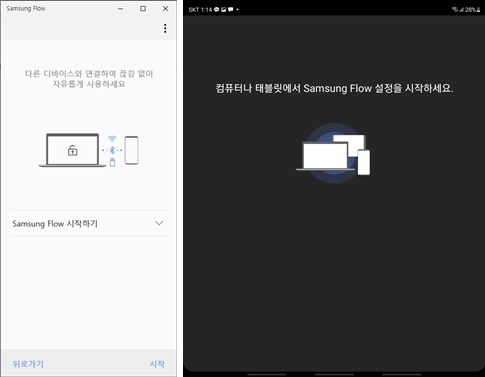Click the 뒤로가기 back button
This screenshot has width=485, height=377.
tap(28, 364)
